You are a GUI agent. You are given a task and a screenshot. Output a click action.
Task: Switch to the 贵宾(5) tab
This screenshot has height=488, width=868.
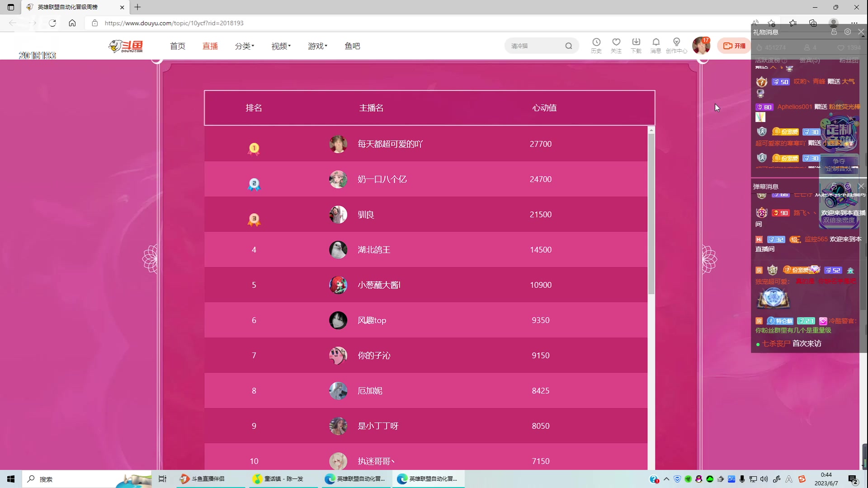pyautogui.click(x=809, y=61)
